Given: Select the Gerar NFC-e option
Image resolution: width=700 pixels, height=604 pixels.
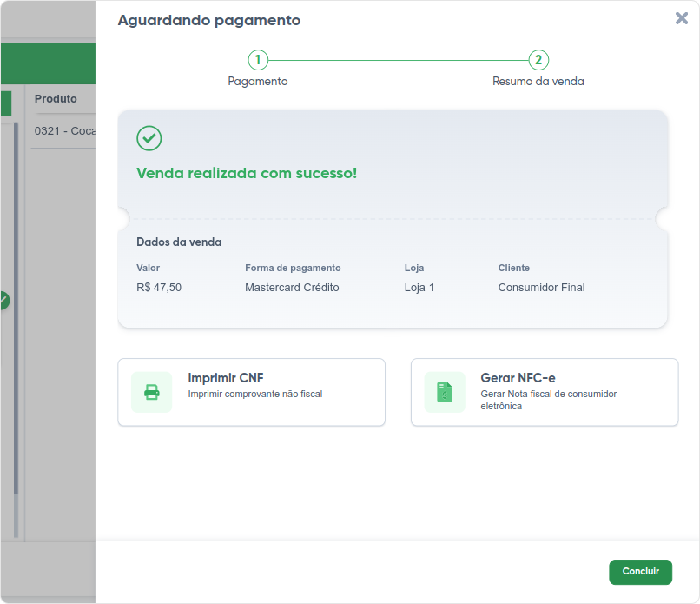Looking at the screenshot, I should [545, 392].
